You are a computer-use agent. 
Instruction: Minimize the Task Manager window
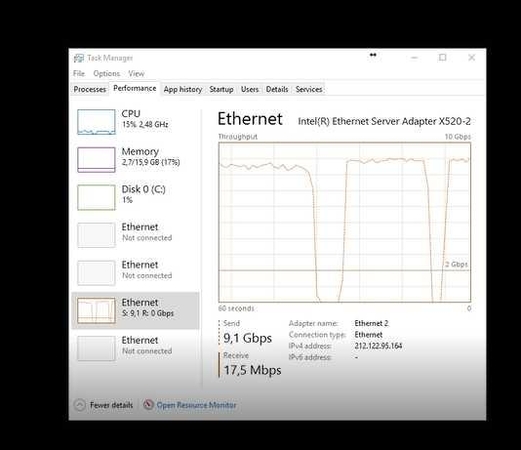pyautogui.click(x=414, y=58)
